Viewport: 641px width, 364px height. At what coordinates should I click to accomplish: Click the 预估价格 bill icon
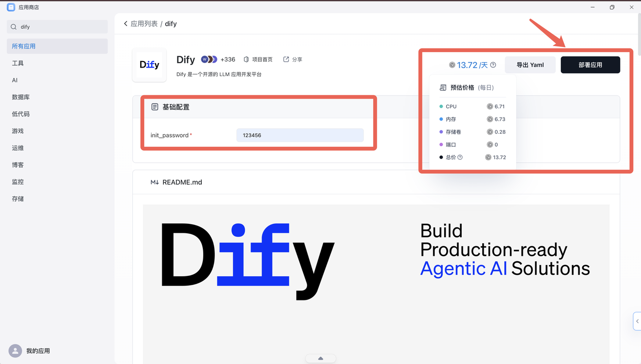tap(443, 88)
